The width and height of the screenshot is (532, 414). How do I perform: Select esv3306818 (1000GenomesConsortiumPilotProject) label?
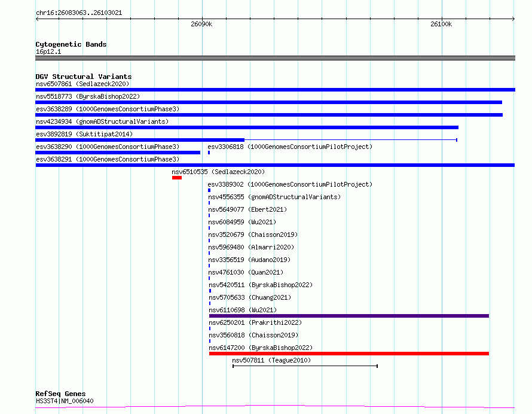(x=290, y=147)
